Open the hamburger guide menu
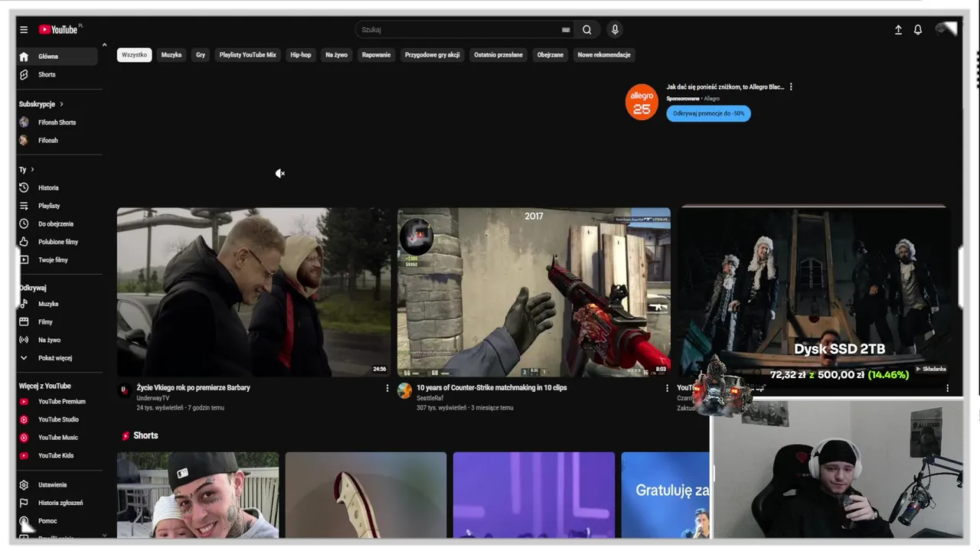980x551 pixels. [x=24, y=30]
